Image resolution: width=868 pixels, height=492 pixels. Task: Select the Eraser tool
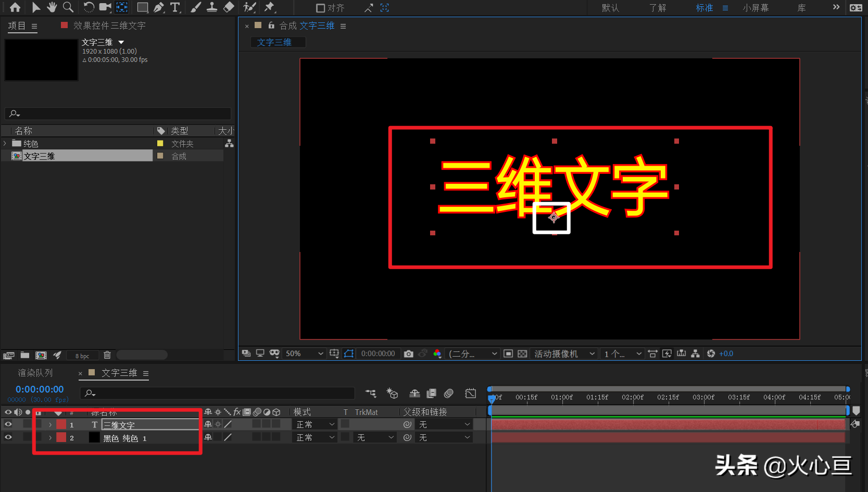click(229, 7)
